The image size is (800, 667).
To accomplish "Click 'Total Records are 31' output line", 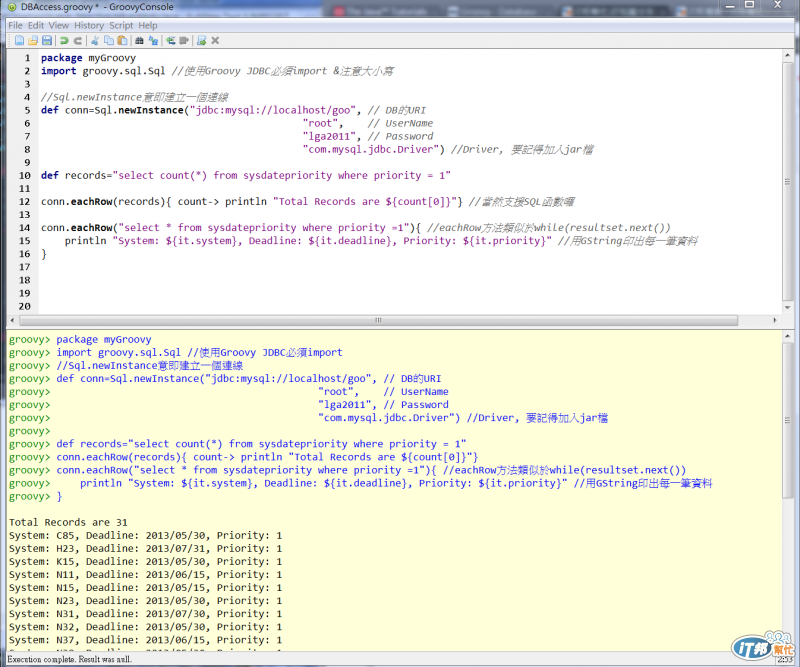I will 68,522.
